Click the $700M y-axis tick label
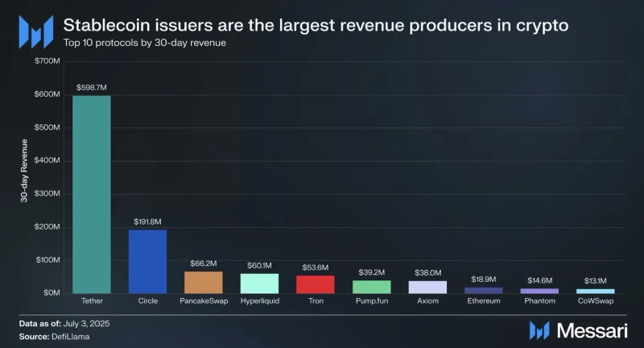The height and width of the screenshot is (348, 644). tap(48, 61)
